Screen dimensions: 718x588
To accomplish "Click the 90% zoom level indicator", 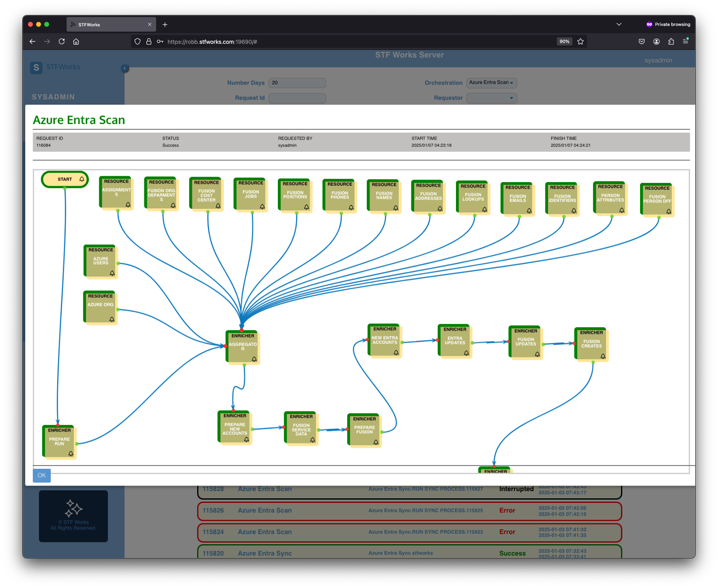I will [564, 42].
